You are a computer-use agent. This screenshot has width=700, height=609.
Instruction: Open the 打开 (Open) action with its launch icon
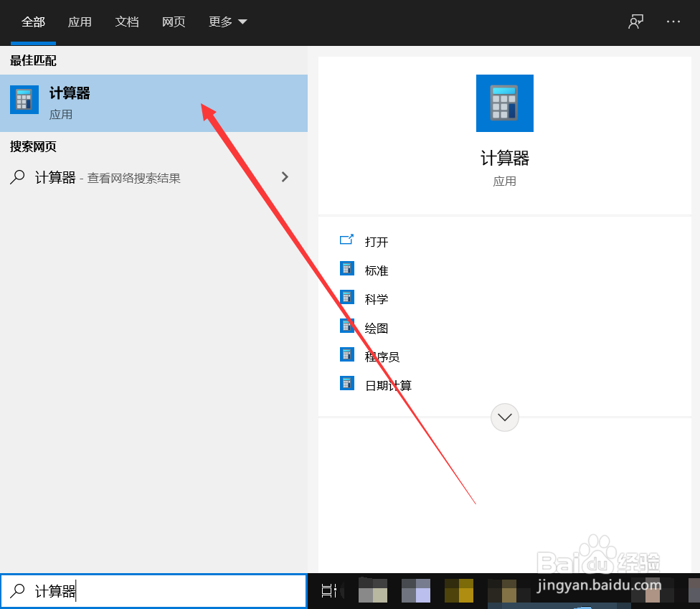[x=347, y=242]
